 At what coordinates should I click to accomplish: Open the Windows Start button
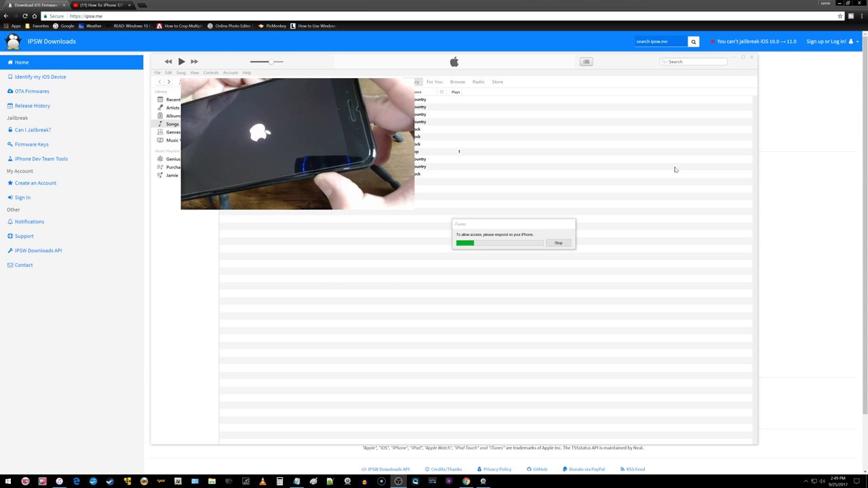click(x=8, y=481)
